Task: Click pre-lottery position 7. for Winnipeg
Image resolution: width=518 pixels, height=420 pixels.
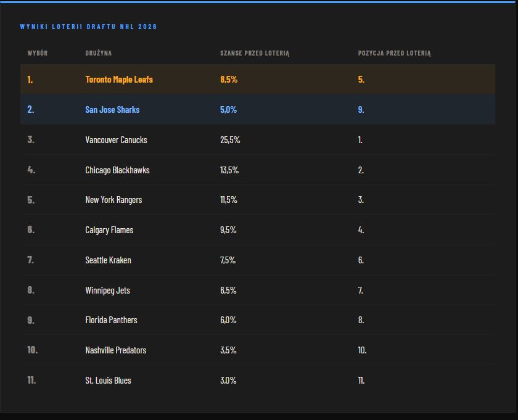Action: point(360,290)
